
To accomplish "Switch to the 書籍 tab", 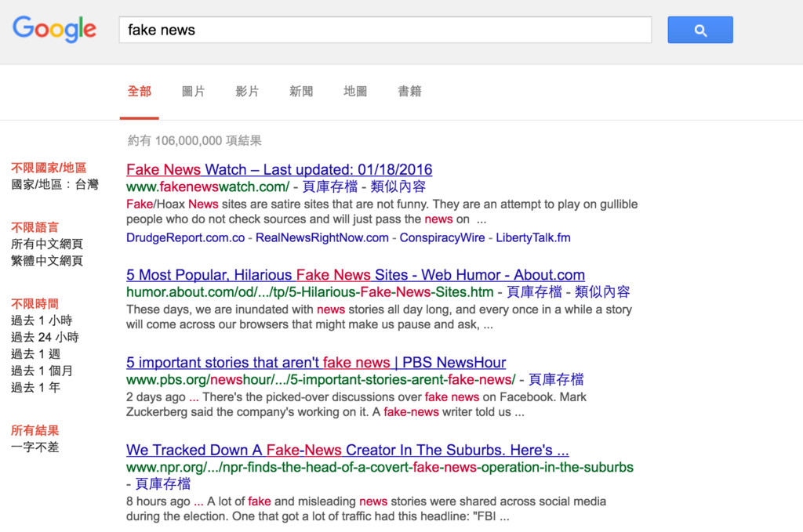I will [409, 92].
